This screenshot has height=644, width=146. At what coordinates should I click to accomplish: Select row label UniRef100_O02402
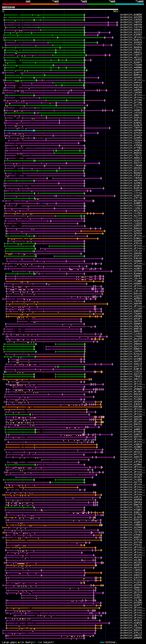(131, 427)
